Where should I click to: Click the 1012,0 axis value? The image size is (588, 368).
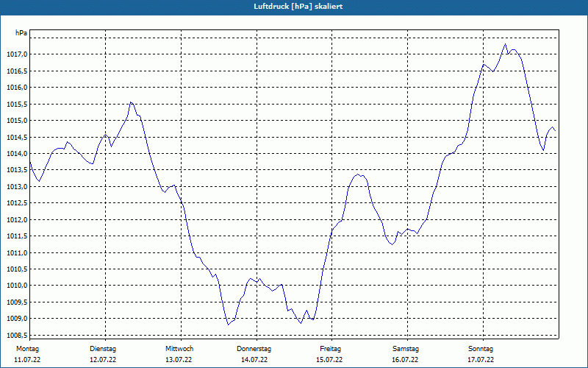(17, 219)
